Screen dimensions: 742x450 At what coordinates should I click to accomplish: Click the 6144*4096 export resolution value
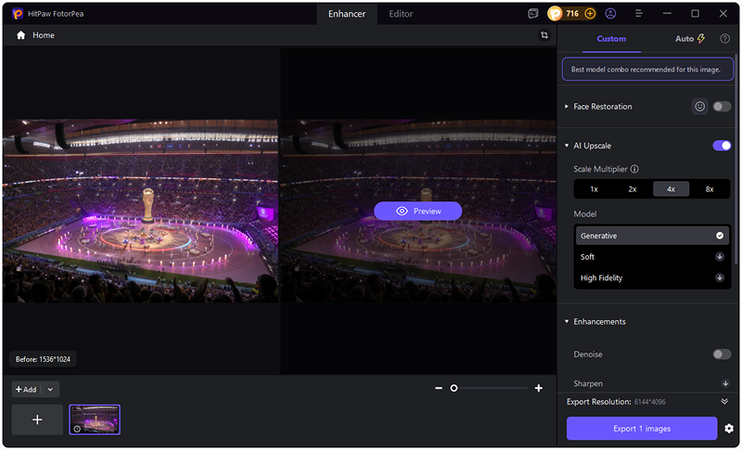650,402
